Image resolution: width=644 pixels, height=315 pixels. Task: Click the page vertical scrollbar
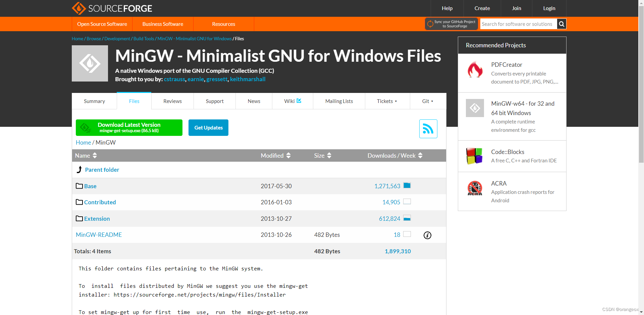click(x=641, y=84)
